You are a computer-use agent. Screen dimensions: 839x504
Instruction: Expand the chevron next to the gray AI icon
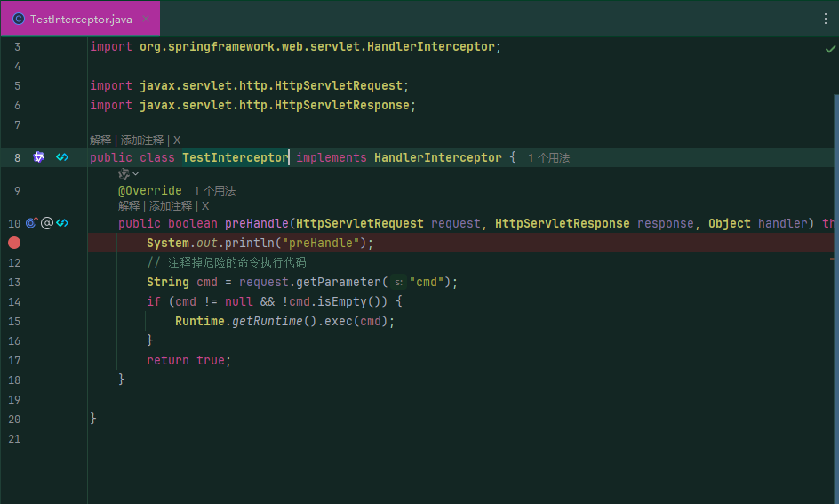coord(135,174)
